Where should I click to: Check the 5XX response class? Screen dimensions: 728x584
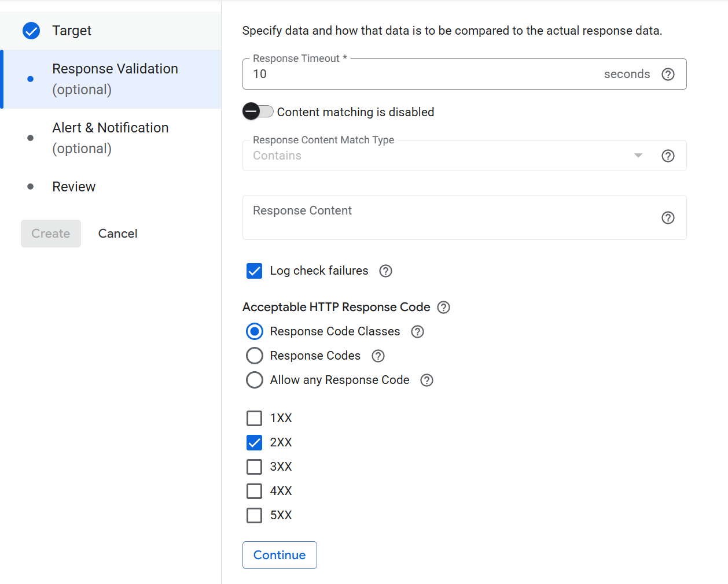click(x=254, y=515)
